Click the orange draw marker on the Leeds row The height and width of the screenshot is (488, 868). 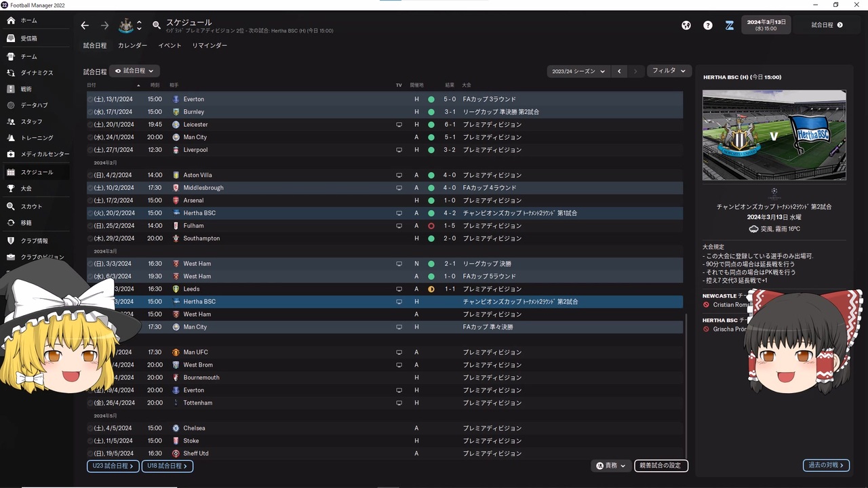(x=431, y=289)
